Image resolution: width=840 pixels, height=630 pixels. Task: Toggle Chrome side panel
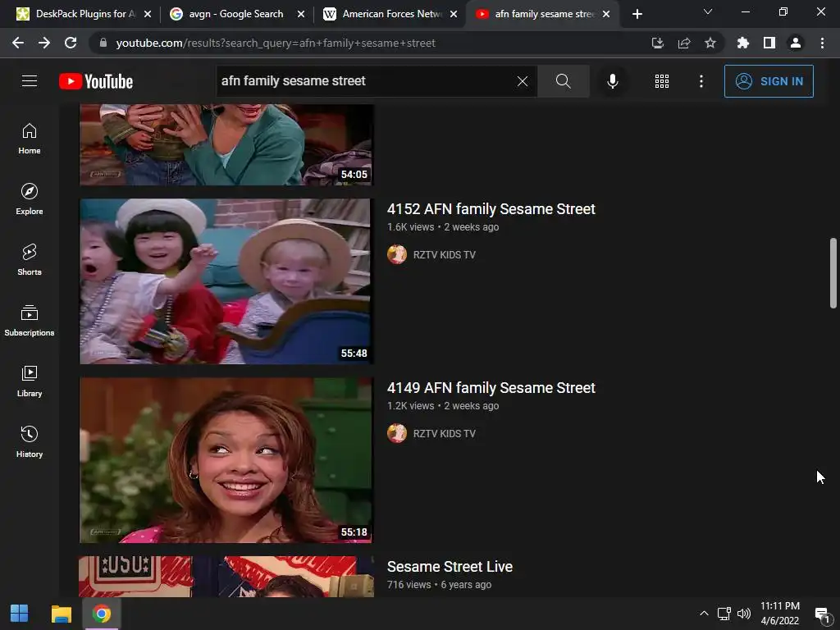tap(769, 43)
